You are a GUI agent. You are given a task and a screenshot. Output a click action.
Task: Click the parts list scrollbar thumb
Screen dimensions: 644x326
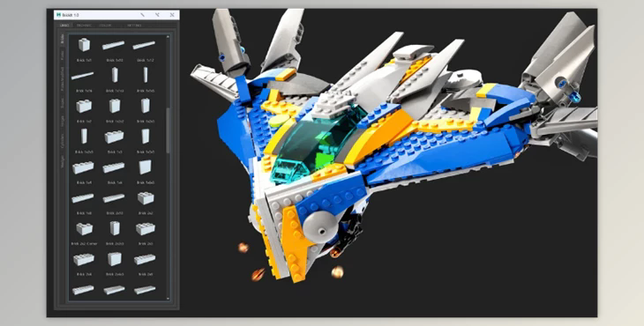click(168, 130)
